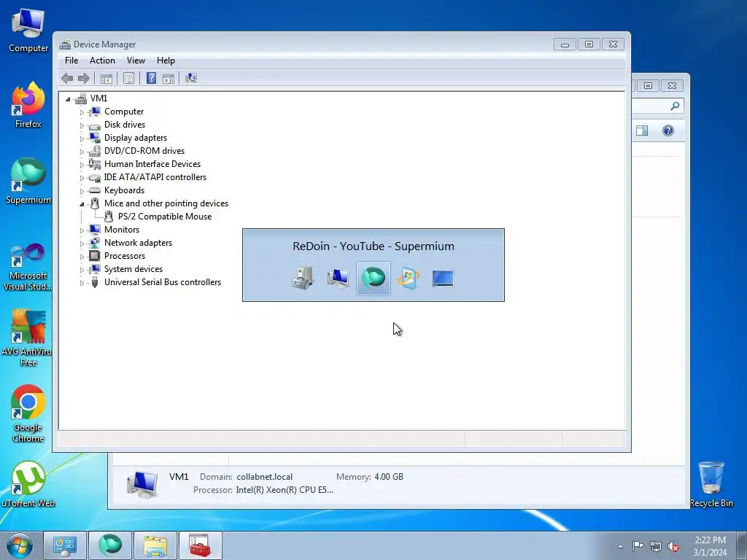Select the Supermium icon in task switcher
The image size is (747, 560).
coord(373,278)
